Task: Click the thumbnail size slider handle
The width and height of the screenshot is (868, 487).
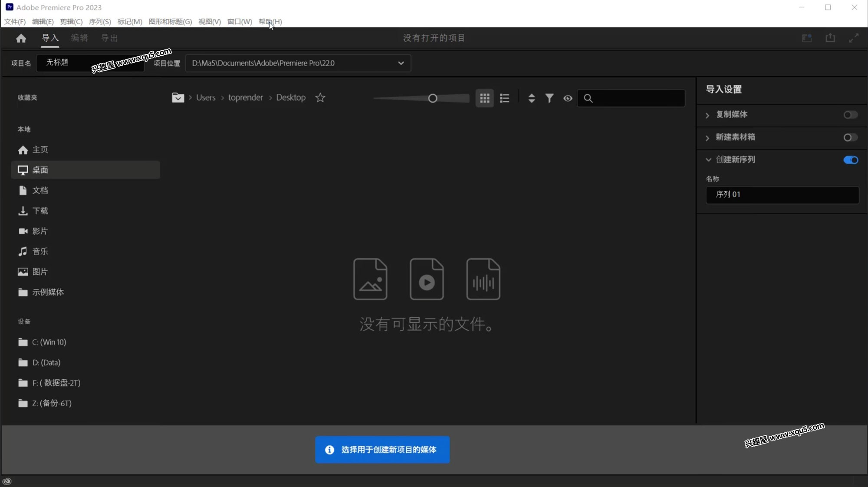Action: pos(432,99)
